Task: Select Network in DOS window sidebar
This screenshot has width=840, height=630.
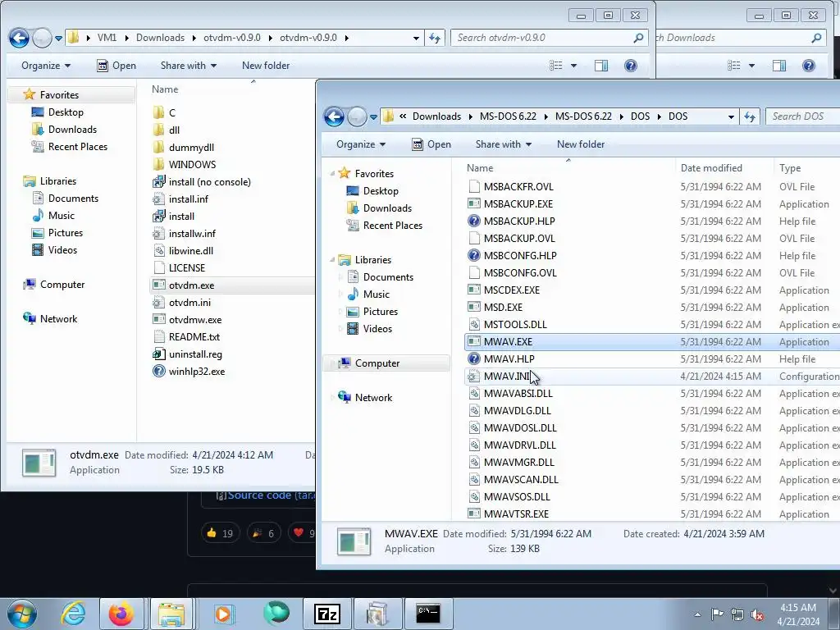Action: coord(373,398)
